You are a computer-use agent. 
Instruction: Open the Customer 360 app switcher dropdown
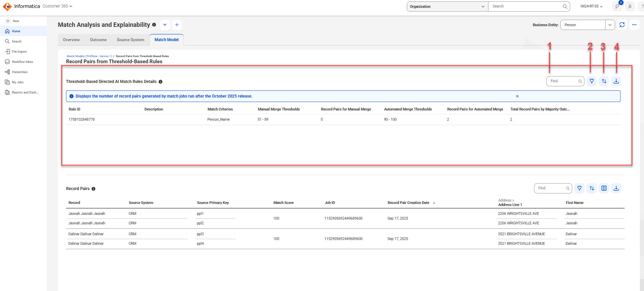(x=57, y=6)
